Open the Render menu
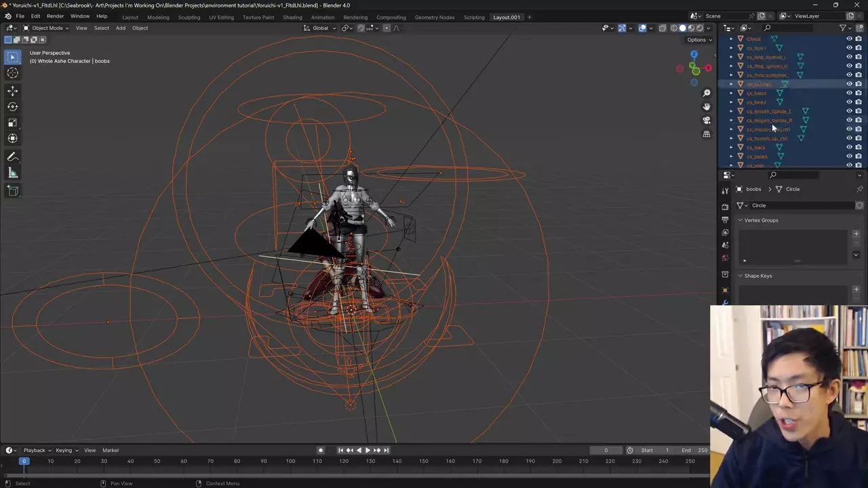 pos(55,16)
